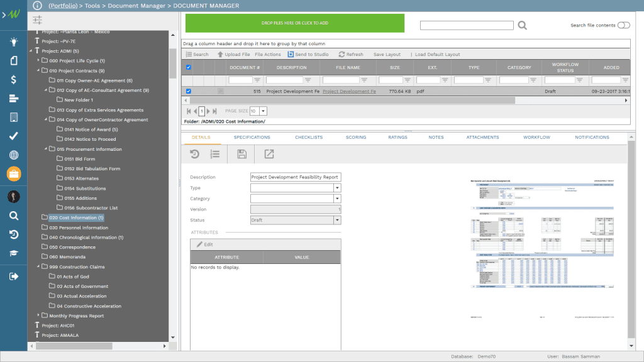Open the filter sliders icon above tree
The height and width of the screenshot is (362, 644).
(37, 19)
